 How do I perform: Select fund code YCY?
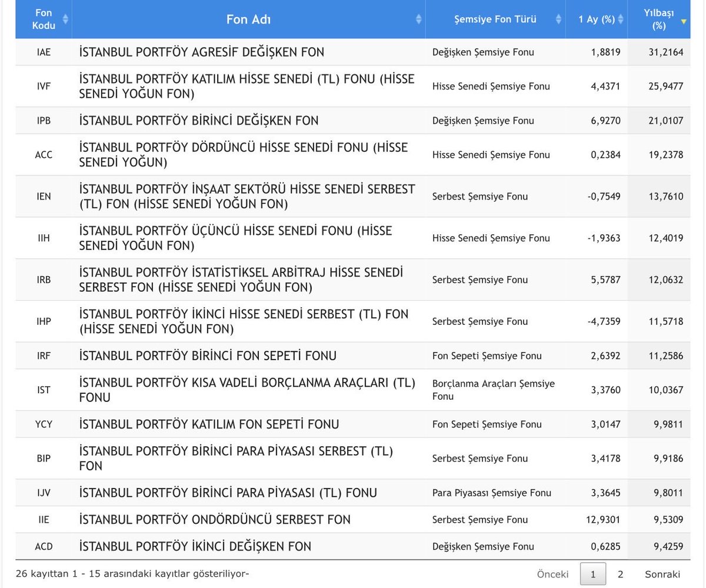[44, 424]
